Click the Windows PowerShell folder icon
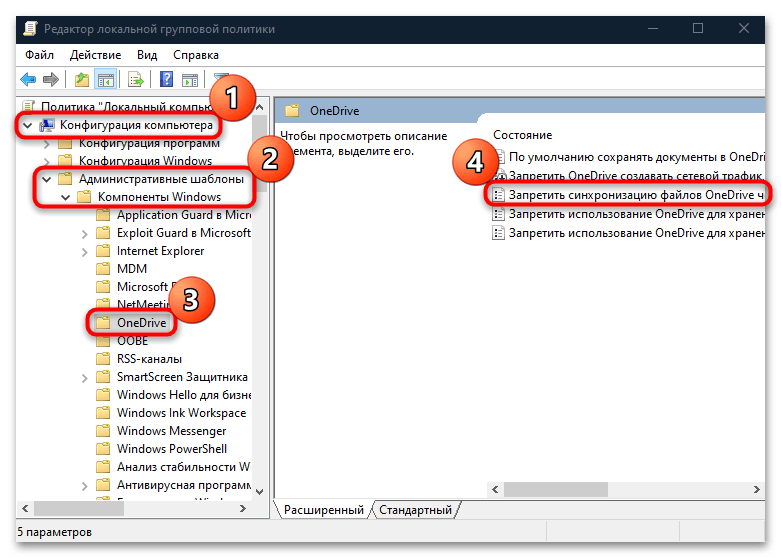781x558 pixels. tap(103, 448)
